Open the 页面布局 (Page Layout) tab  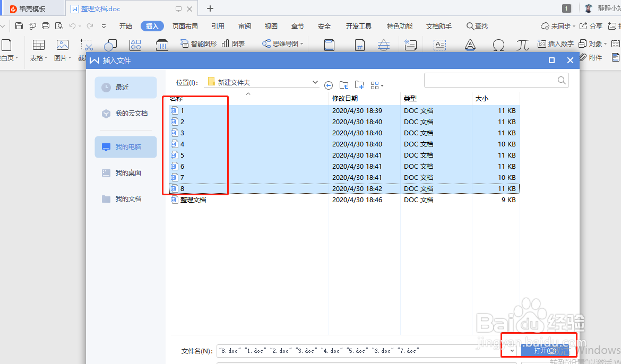185,26
